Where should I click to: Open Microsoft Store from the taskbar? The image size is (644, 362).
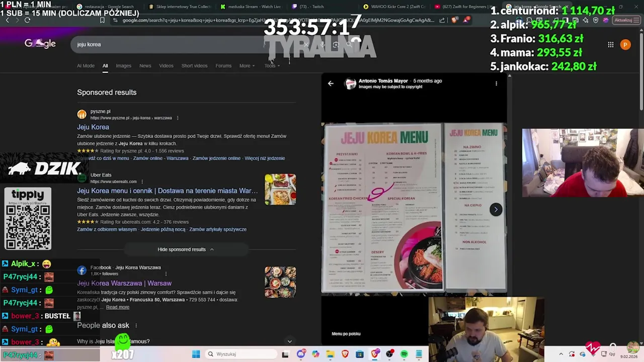[x=360, y=354]
